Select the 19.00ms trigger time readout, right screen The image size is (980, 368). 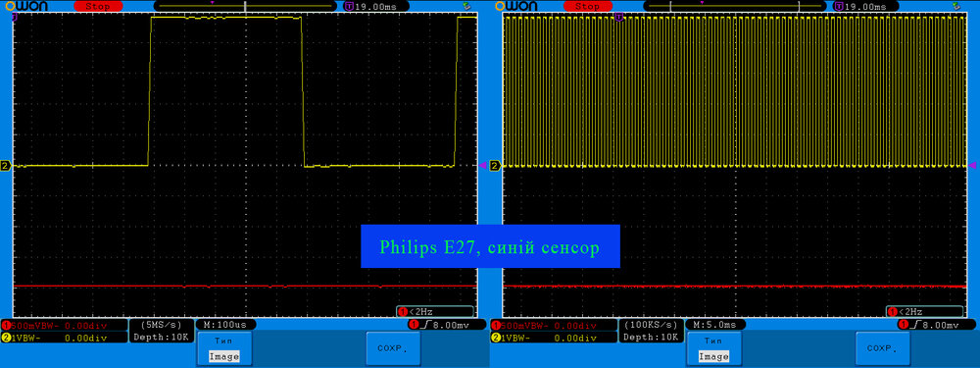click(866, 6)
